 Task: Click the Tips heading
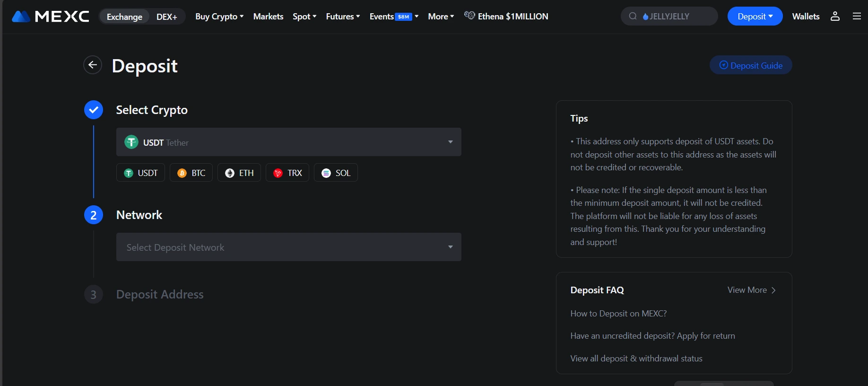click(x=579, y=118)
